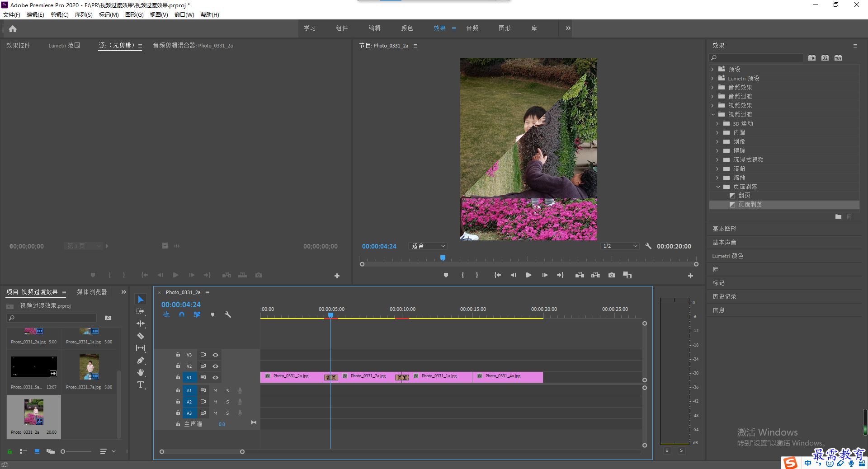The height and width of the screenshot is (469, 868).
Task: Select the Selection tool arrow
Action: tap(141, 300)
